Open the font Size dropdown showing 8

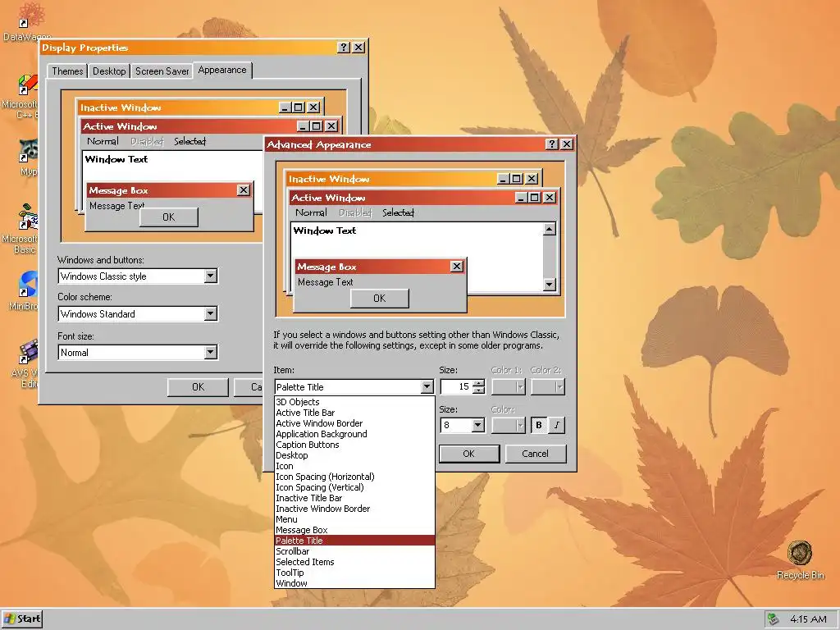[x=478, y=426]
